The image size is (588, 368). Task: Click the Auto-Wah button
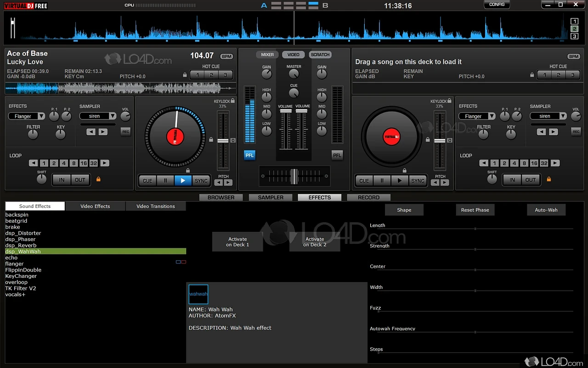coord(546,210)
